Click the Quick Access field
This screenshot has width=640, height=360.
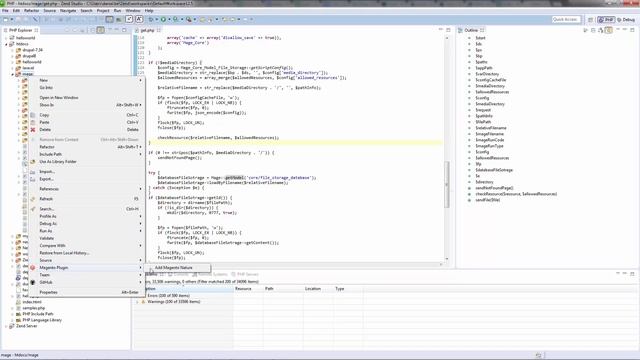pyautogui.click(x=566, y=19)
